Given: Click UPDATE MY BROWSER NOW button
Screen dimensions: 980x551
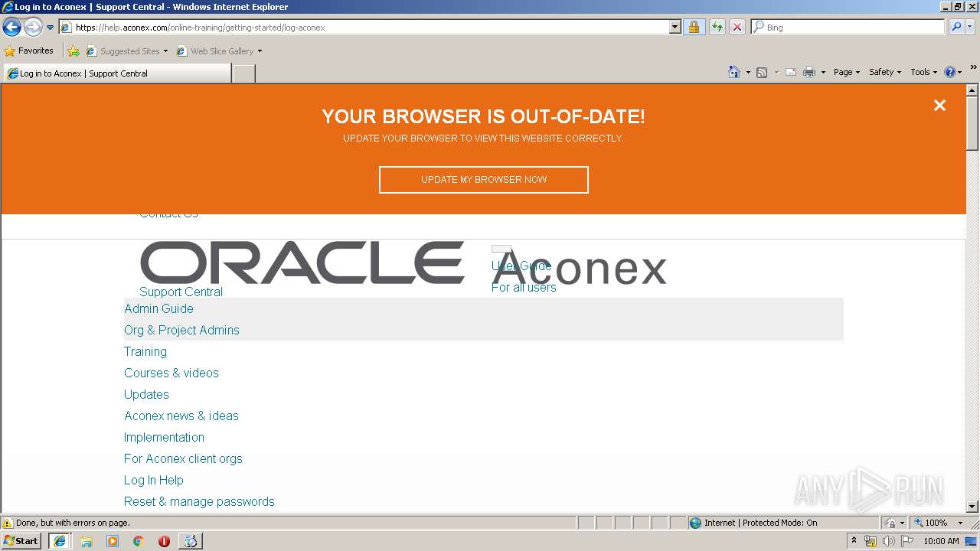Looking at the screenshot, I should click(484, 180).
